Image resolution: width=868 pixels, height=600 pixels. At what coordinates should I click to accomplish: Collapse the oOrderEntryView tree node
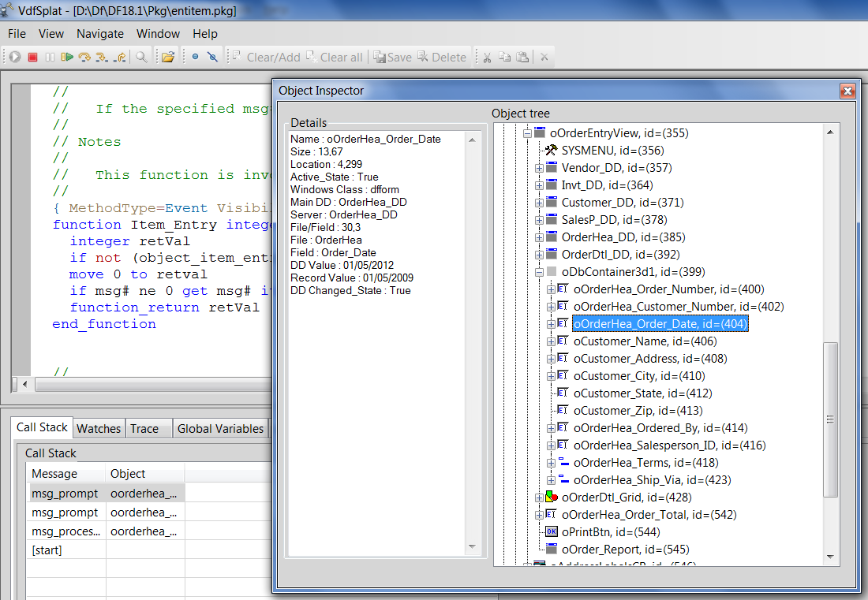(528, 133)
